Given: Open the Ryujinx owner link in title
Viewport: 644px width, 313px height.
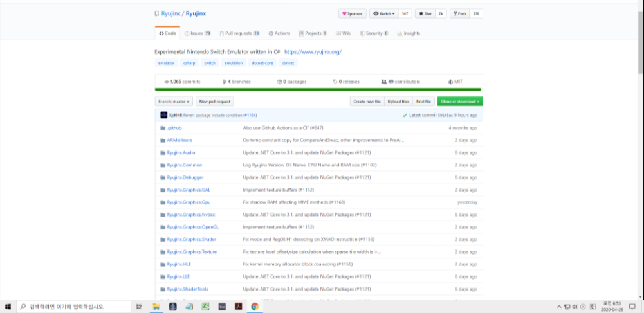Looking at the screenshot, I should pos(170,13).
